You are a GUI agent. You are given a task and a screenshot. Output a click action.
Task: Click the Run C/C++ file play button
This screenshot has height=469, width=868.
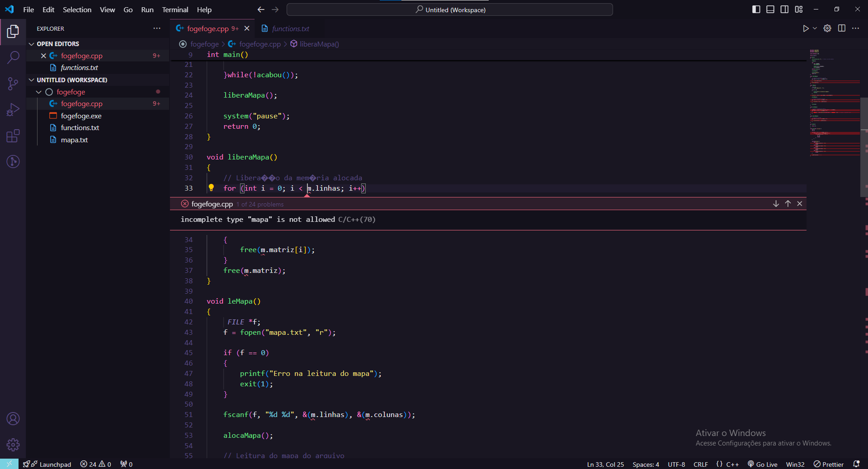coord(806,28)
